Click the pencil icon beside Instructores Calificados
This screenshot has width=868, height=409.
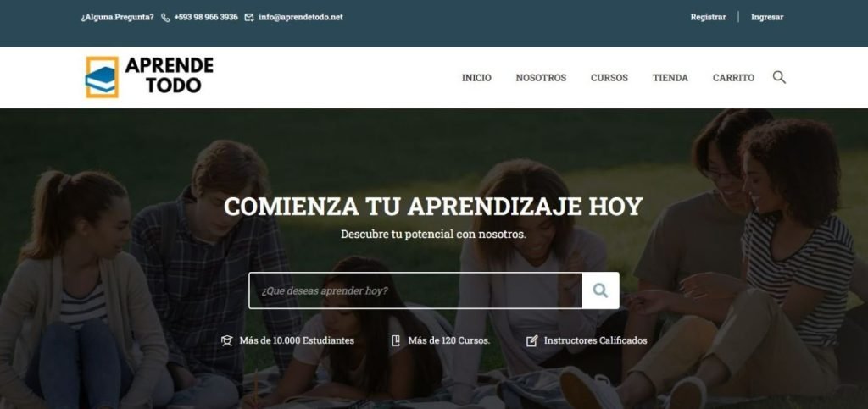(531, 340)
